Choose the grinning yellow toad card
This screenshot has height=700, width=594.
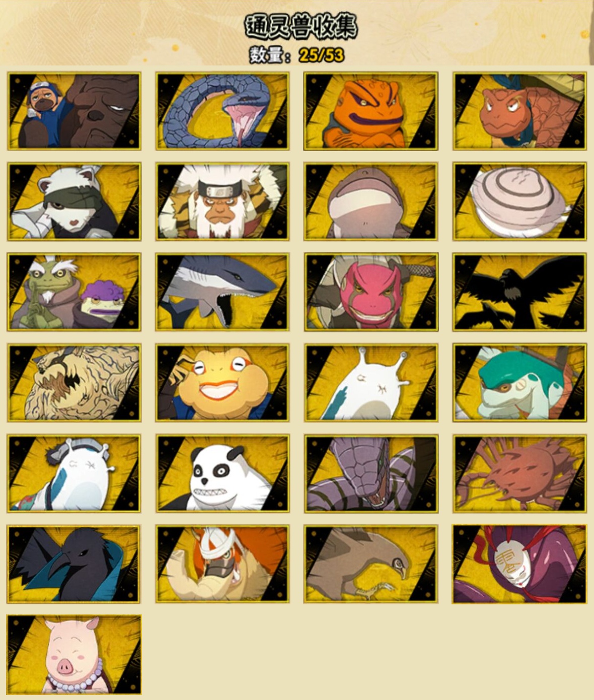(x=222, y=383)
